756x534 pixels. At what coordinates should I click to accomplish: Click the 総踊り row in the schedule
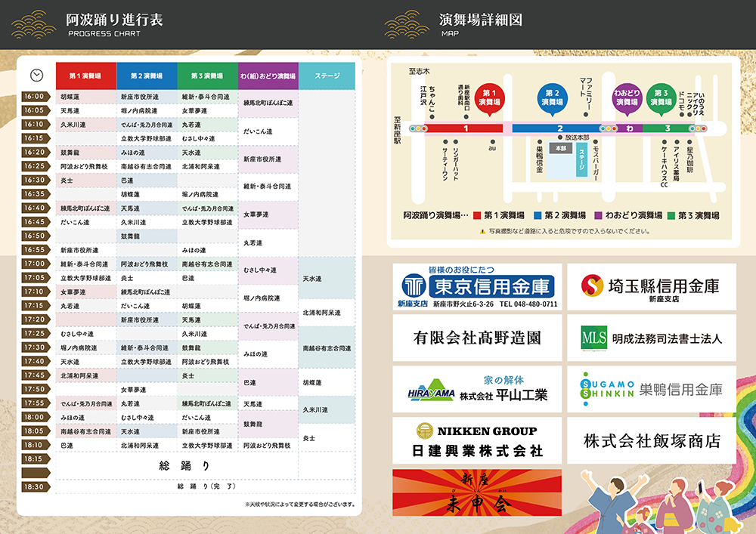coord(184,465)
